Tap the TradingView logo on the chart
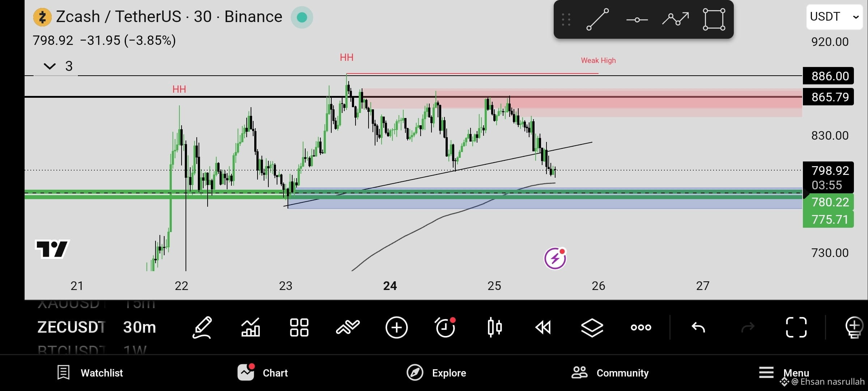The height and width of the screenshot is (391, 868). click(x=52, y=249)
